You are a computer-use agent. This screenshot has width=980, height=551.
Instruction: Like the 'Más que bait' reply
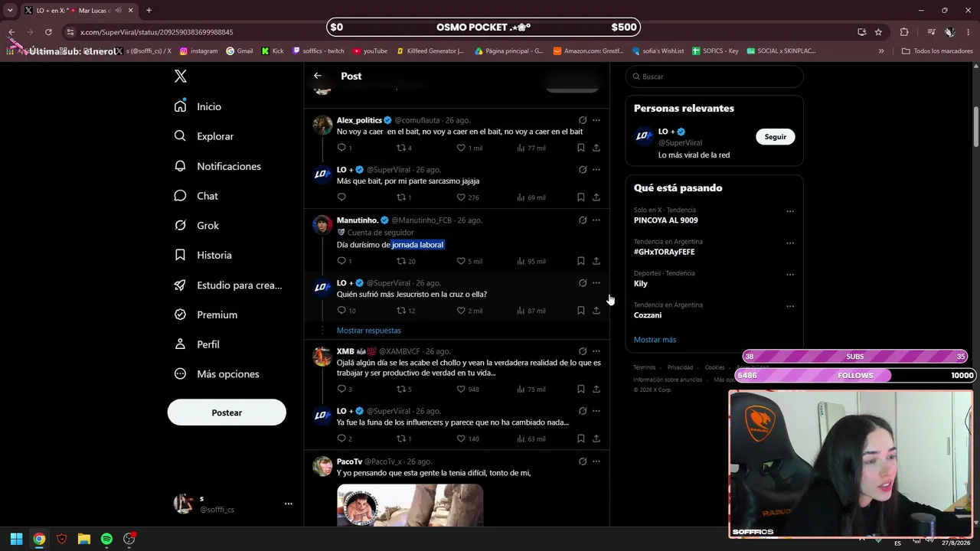[x=461, y=197]
